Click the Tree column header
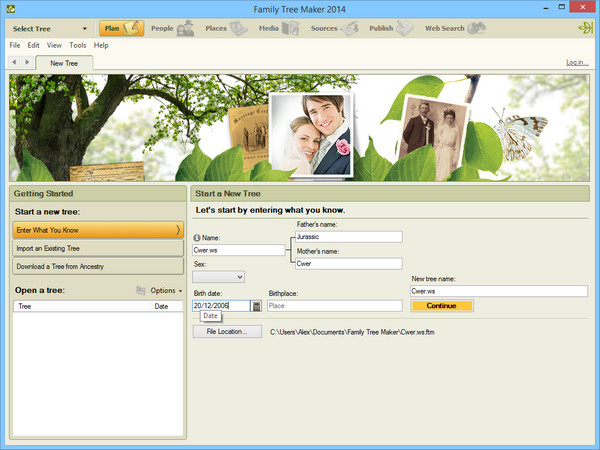 click(x=81, y=306)
